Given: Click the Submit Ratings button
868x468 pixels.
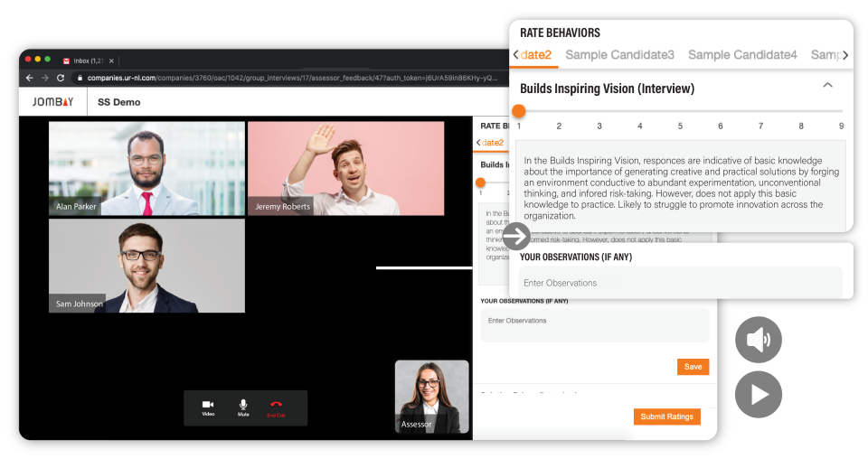Looking at the screenshot, I should point(667,417).
